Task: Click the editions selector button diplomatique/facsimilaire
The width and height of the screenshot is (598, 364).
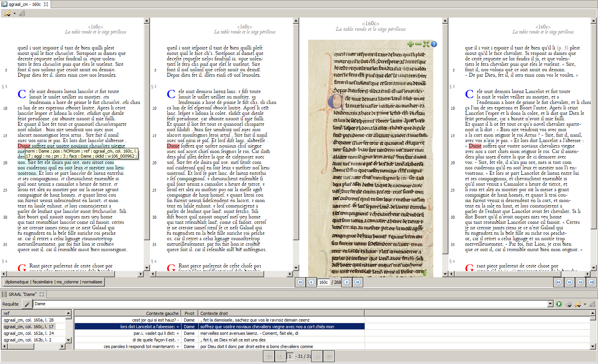Action: (x=54, y=282)
